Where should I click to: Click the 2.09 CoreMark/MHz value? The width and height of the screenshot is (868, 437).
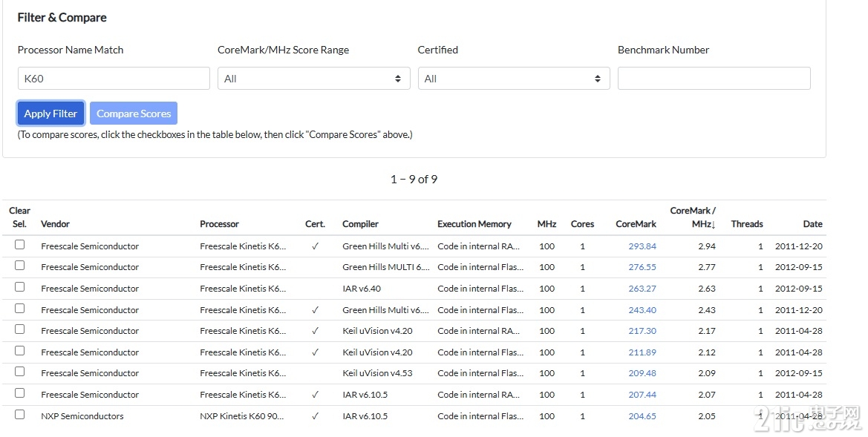click(707, 373)
